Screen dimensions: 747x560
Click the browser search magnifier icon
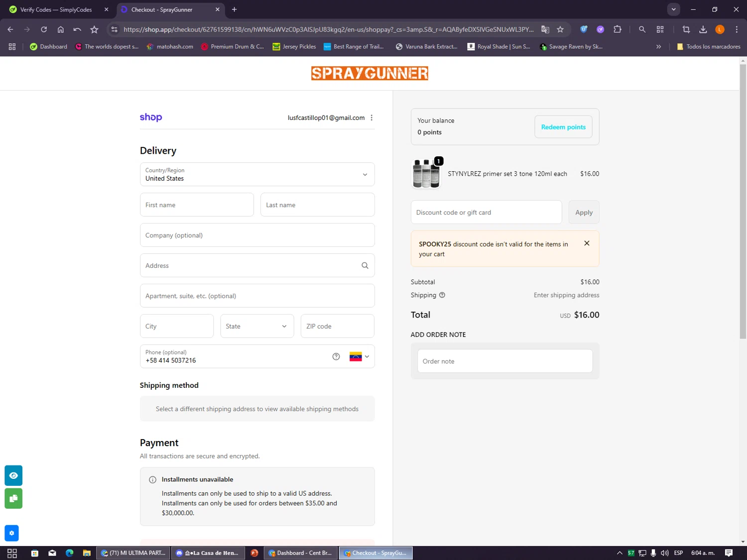coord(642,29)
